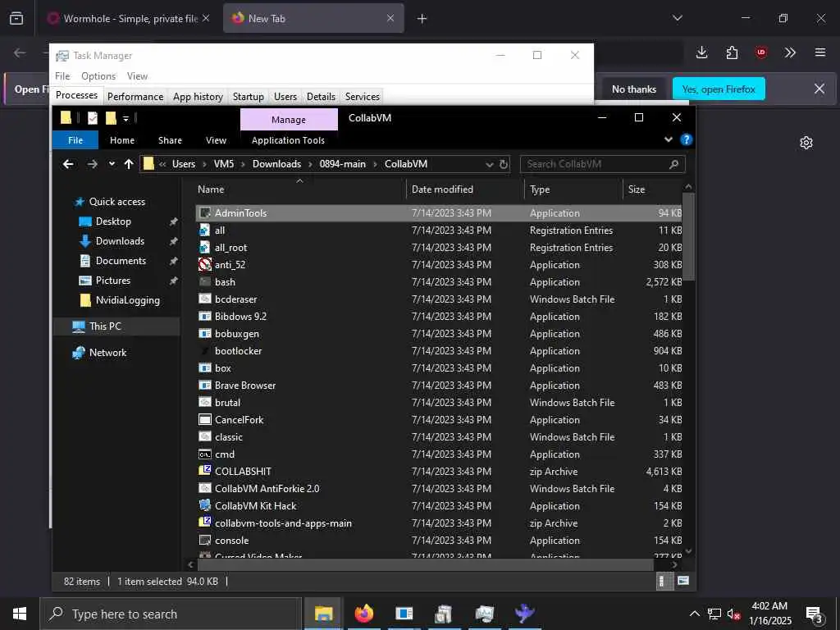Dismiss the Firefox notification bar
The width and height of the screenshot is (840, 630).
click(819, 89)
